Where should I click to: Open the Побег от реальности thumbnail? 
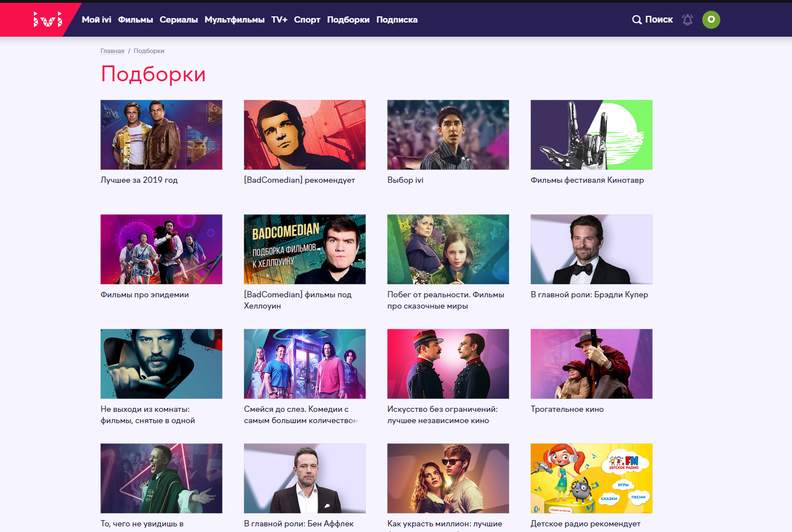tap(448, 249)
